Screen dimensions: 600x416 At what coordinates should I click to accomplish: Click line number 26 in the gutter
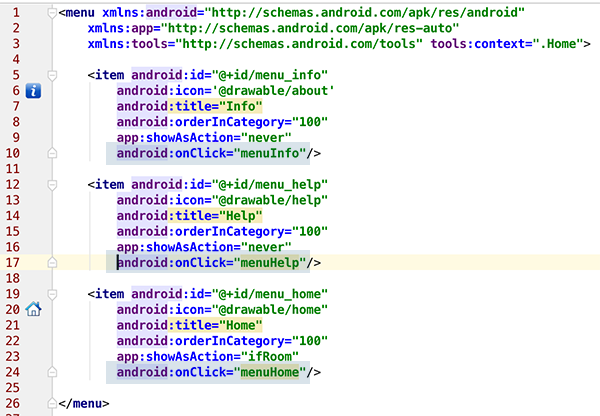pyautogui.click(x=12, y=403)
